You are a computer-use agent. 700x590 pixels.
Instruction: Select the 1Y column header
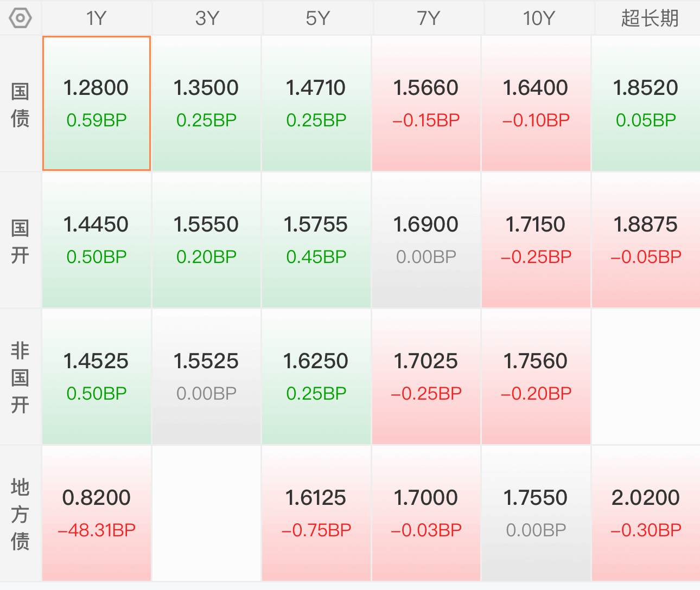coord(97,18)
